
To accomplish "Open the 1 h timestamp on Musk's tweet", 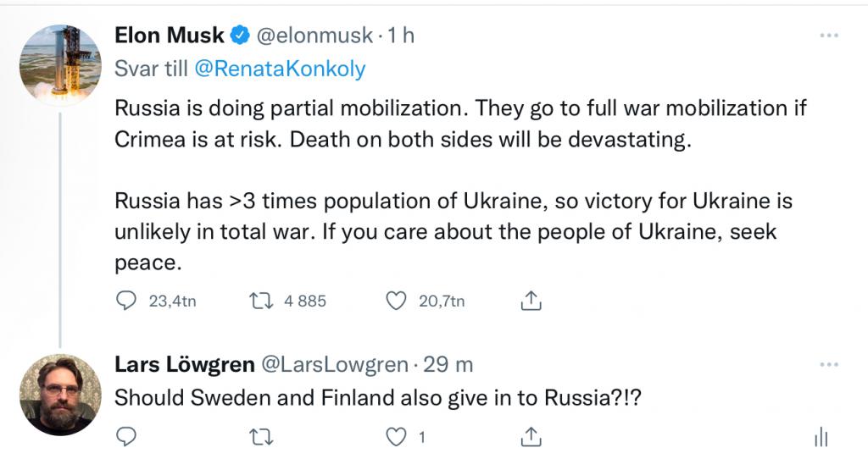I will 401,36.
